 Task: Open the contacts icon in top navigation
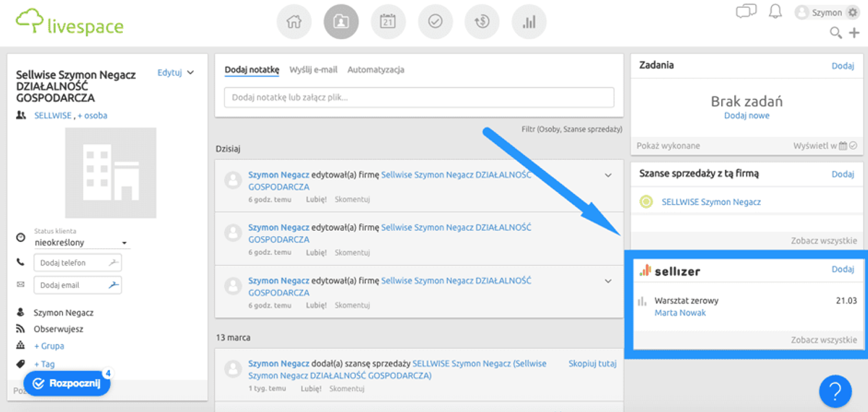(341, 22)
